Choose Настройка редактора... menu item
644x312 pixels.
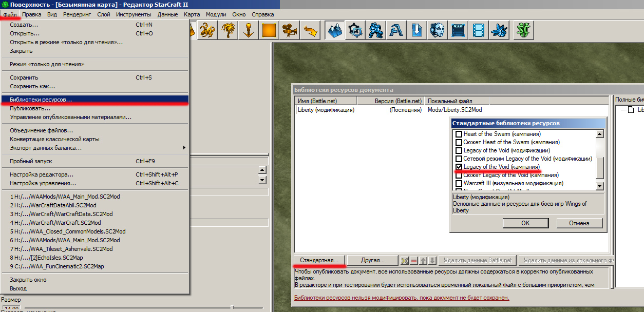(x=95, y=174)
